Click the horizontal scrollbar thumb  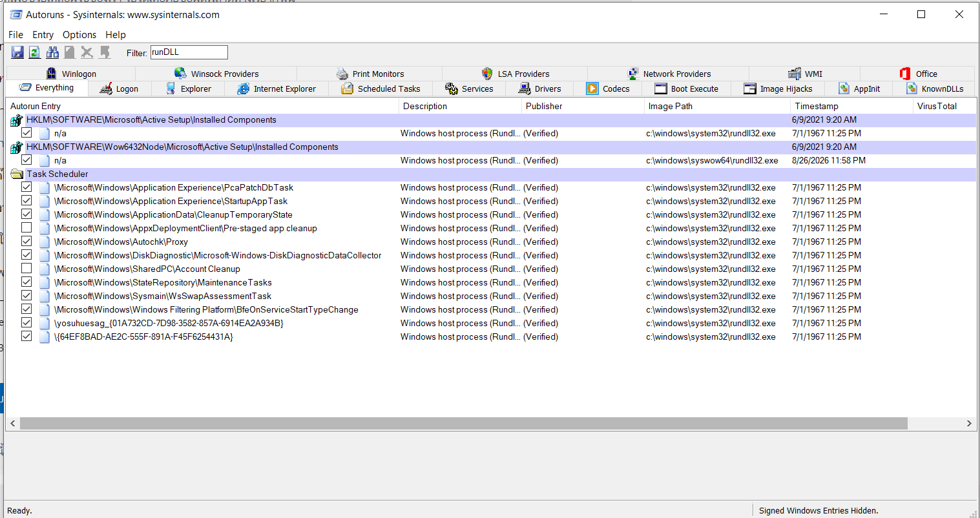click(463, 424)
